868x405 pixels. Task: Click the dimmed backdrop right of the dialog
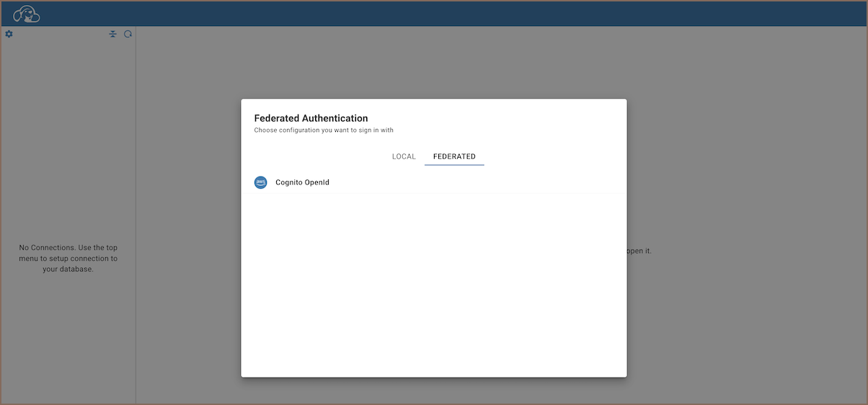pyautogui.click(x=743, y=180)
